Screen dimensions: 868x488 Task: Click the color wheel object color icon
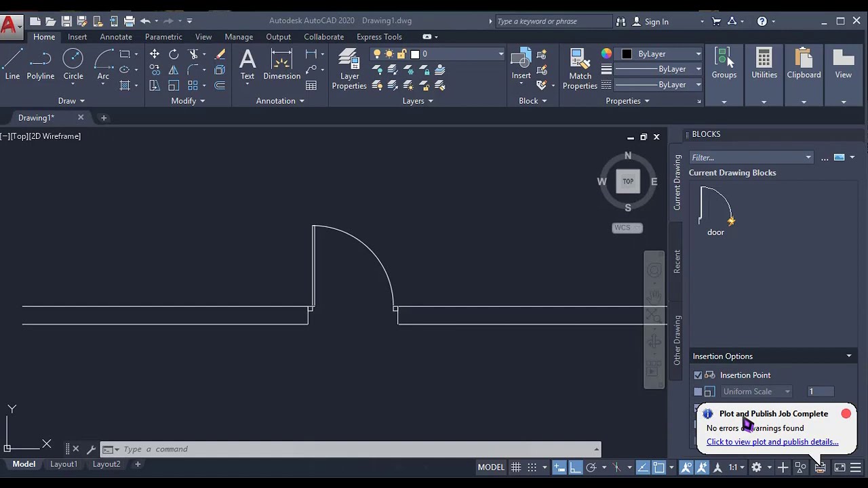click(x=606, y=54)
